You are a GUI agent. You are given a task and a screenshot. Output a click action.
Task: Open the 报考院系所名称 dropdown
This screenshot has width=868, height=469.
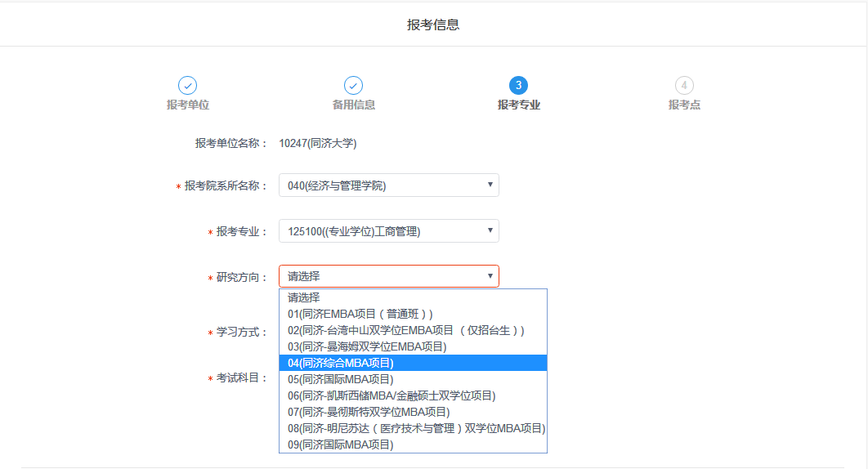(388, 185)
